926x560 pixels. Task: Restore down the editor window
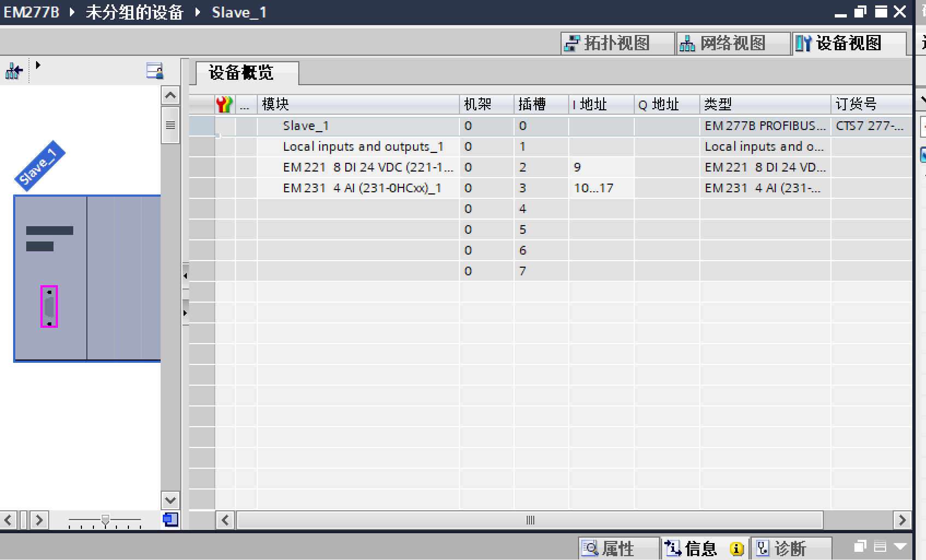pos(860,11)
